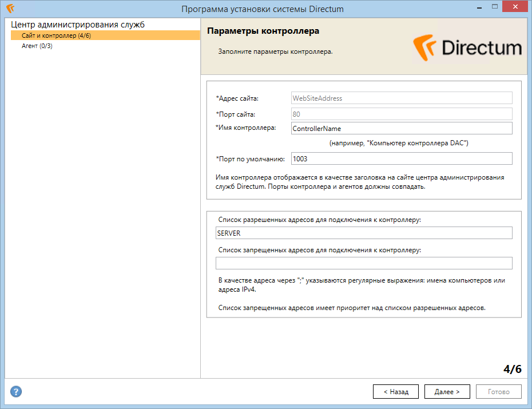
Task: Click into the 'Имя контроллера' field
Action: [402, 128]
